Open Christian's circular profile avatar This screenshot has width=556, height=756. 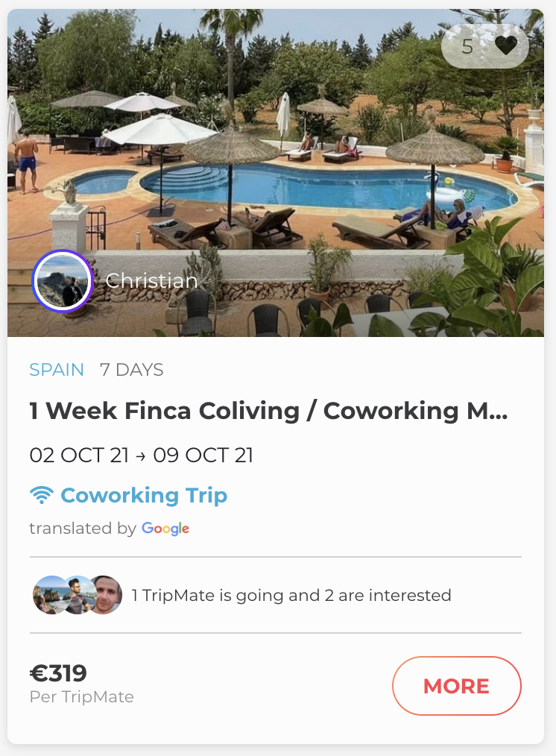click(62, 280)
